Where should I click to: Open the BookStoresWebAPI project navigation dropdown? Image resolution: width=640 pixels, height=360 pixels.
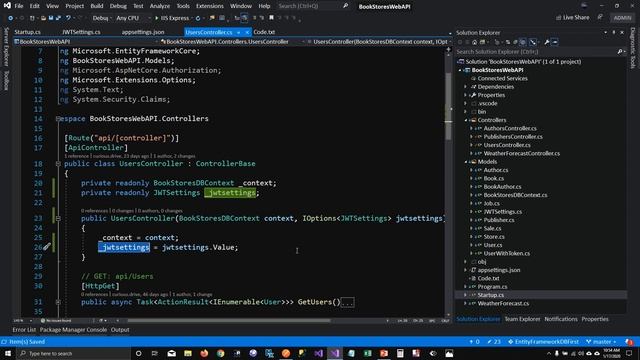[85, 42]
